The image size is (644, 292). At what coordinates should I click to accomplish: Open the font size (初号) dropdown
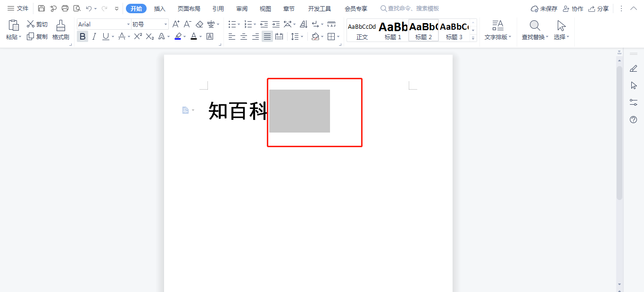(x=165, y=24)
